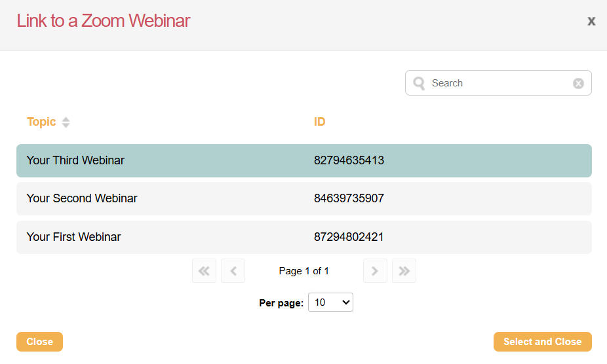This screenshot has width=607, height=364.
Task: Click webinar ID 87294802421
Action: pyautogui.click(x=349, y=237)
